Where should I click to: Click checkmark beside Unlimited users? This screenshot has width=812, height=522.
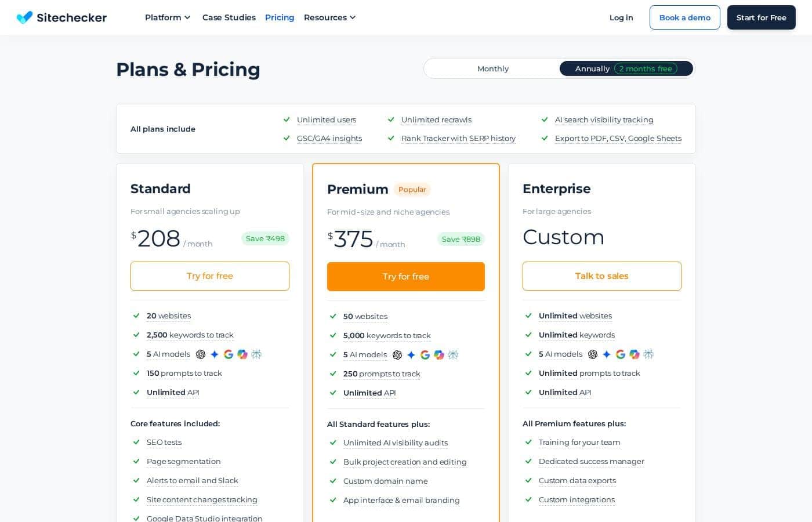click(x=287, y=119)
